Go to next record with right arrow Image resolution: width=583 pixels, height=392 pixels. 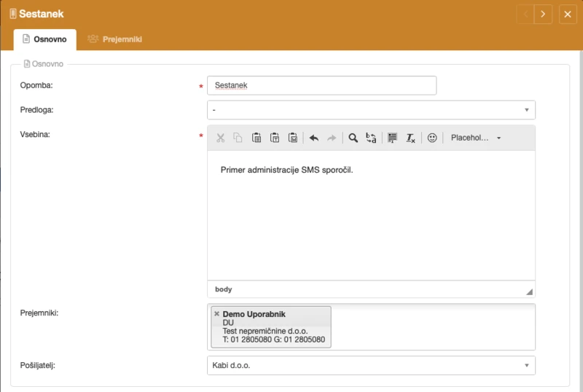click(542, 14)
